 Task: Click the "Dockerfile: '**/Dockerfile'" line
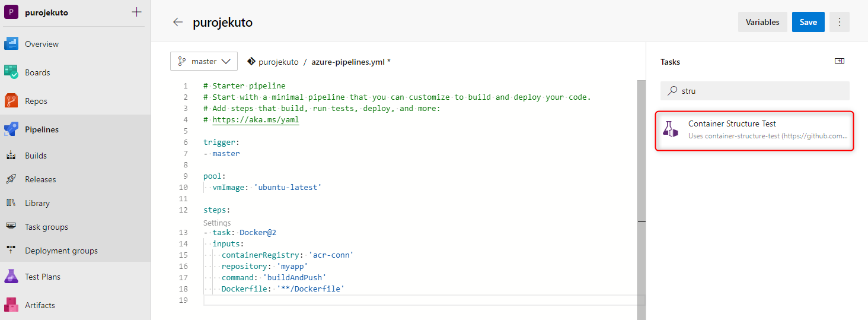(283, 289)
